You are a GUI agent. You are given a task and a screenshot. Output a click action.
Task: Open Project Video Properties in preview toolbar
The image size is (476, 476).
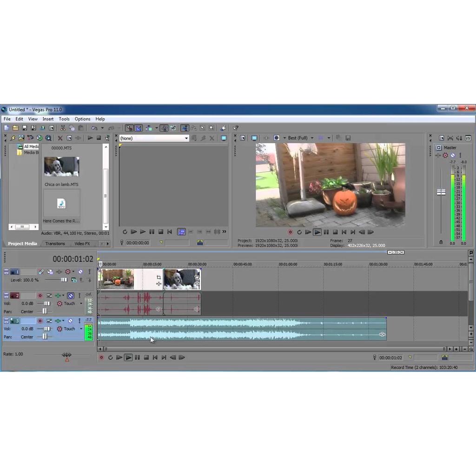point(243,138)
